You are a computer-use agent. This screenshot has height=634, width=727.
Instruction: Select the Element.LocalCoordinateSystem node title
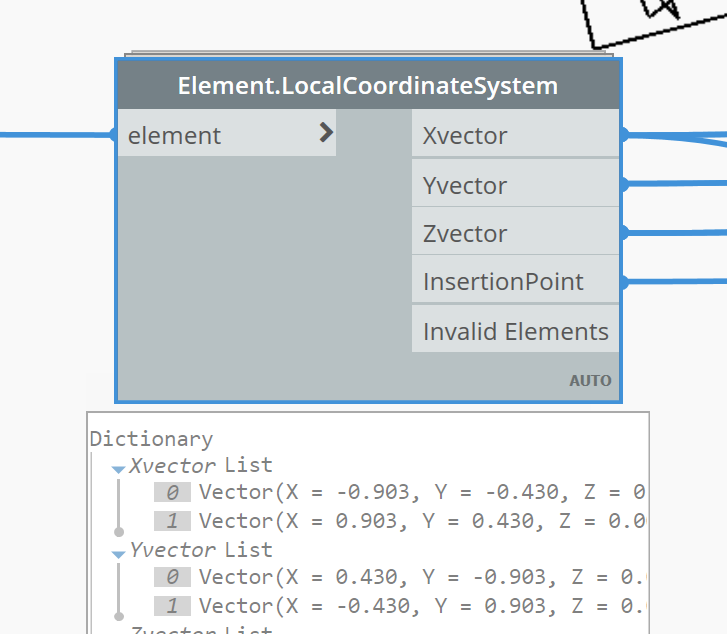click(x=368, y=86)
